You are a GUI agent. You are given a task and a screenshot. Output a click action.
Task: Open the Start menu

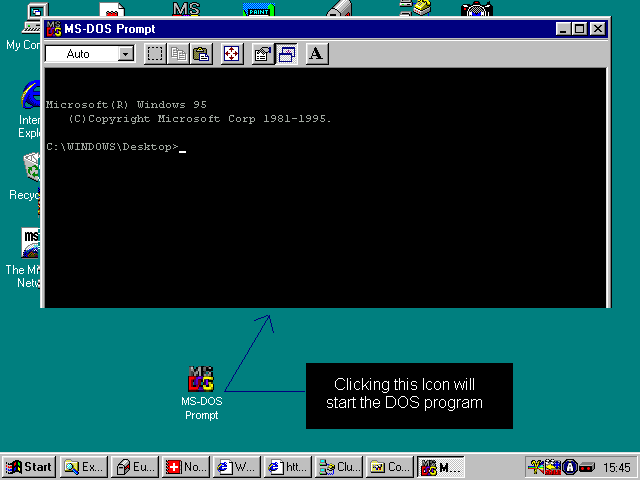[29, 467]
